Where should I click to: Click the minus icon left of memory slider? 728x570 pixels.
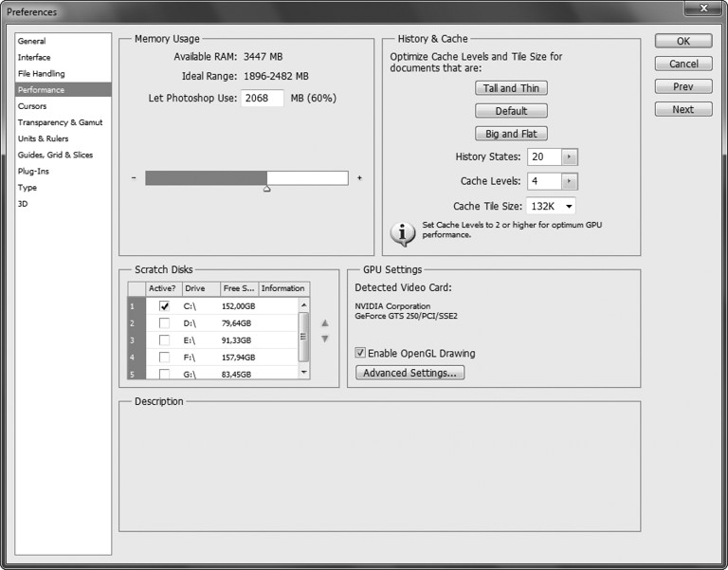[134, 178]
